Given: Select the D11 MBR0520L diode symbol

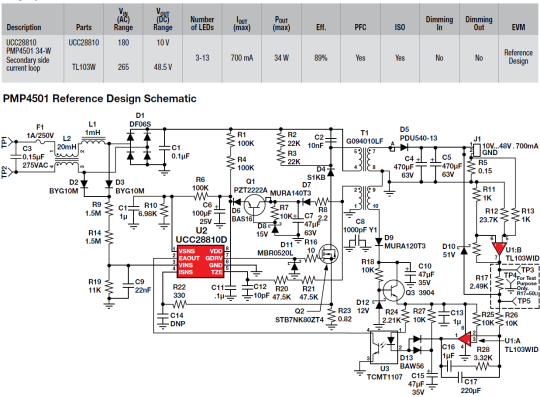Looking at the screenshot, I should tap(294, 265).
